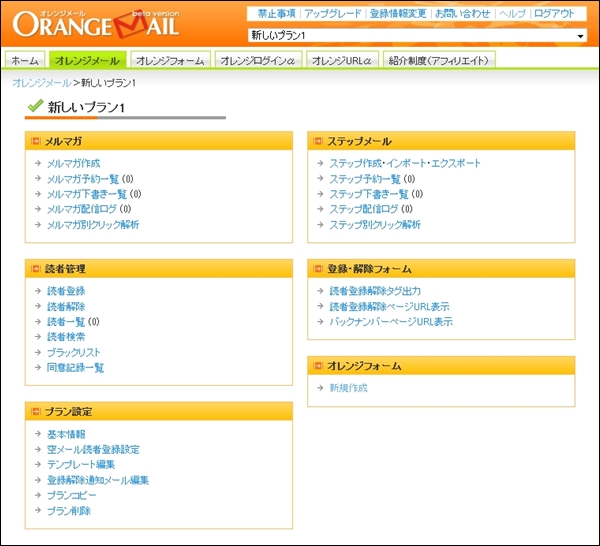
Task: Open 空メール読者登録設定
Action: coord(93,449)
